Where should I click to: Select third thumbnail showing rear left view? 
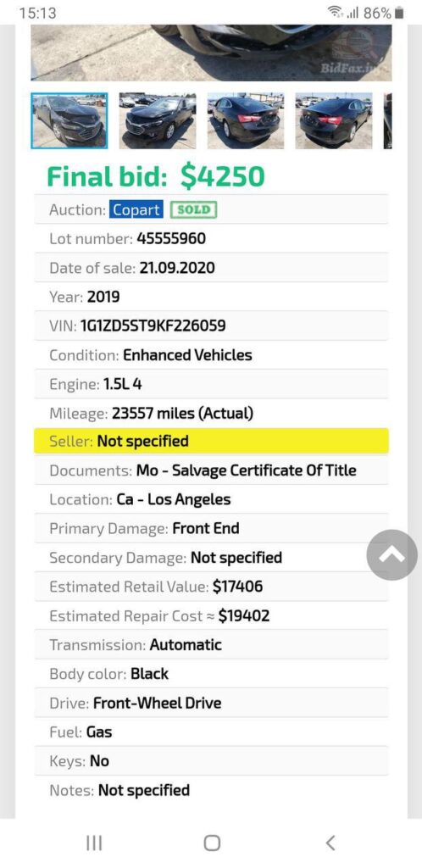(246, 121)
